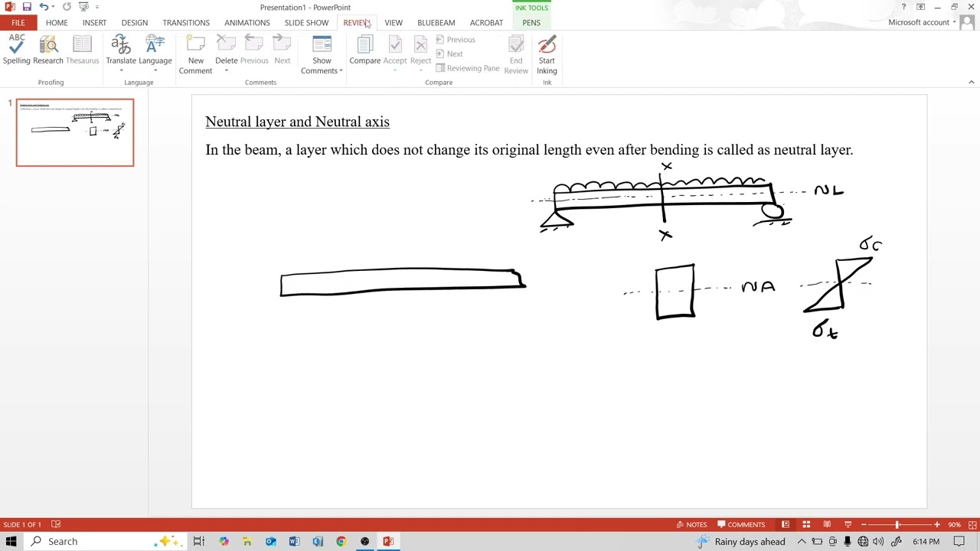980x551 pixels.
Task: Go to Previous comment
Action: tap(254, 51)
